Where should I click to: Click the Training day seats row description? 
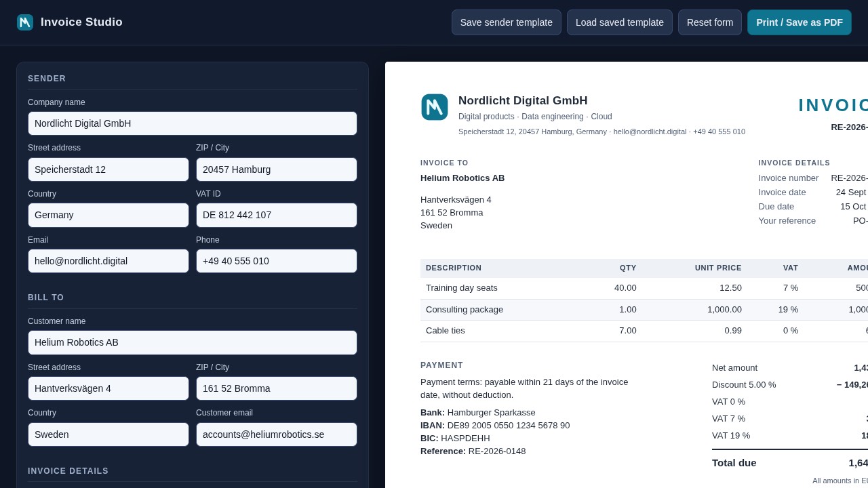(x=462, y=288)
